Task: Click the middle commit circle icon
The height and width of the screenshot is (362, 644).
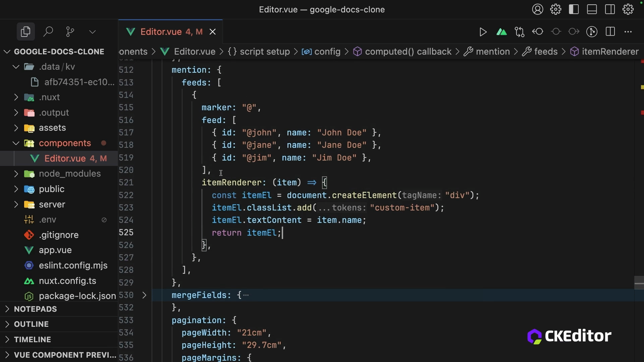Action: coord(556,32)
